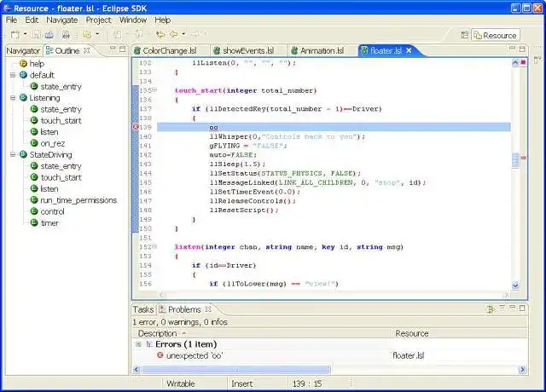The height and width of the screenshot is (392, 546).
Task: Switch to the showEvents.lsl editor tab
Action: click(248, 51)
